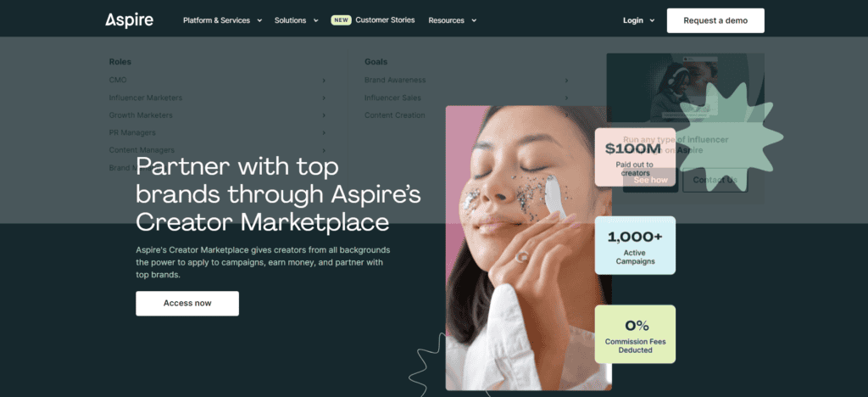Open Influencer Marketers role chevron
This screenshot has width=868, height=397.
click(324, 98)
